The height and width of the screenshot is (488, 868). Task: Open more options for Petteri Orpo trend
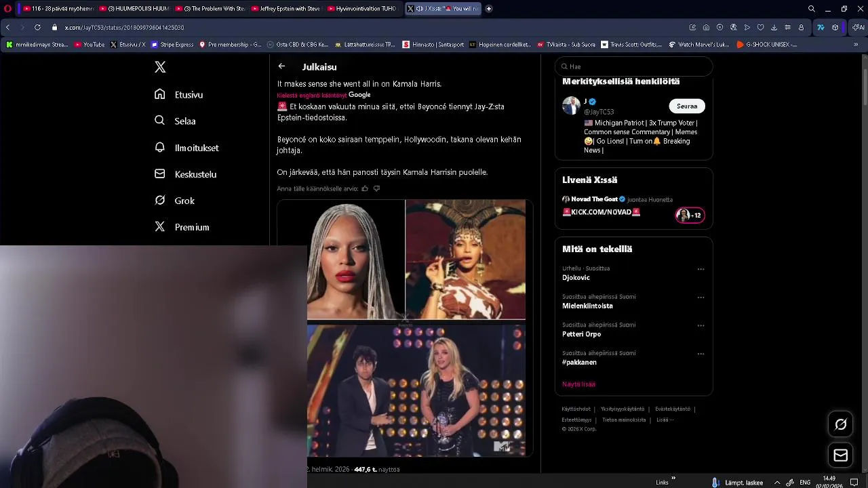tap(701, 325)
